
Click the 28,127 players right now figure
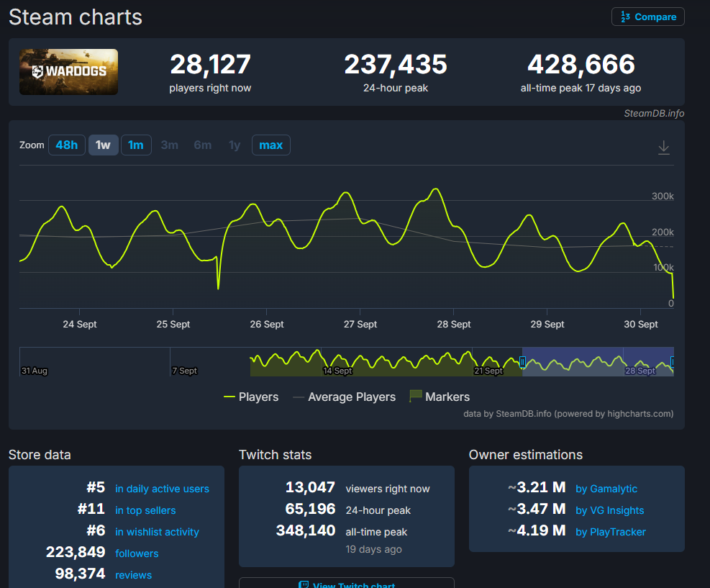coord(210,64)
